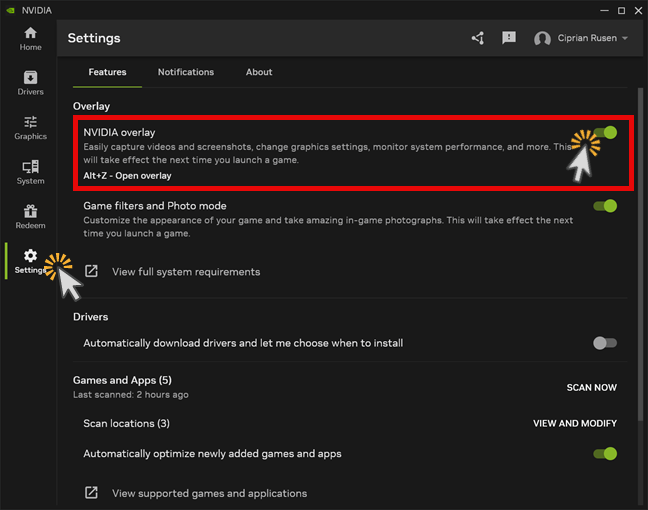Viewport: 648px width, 510px height.
Task: Expand the account dropdown arrow
Action: pos(625,39)
